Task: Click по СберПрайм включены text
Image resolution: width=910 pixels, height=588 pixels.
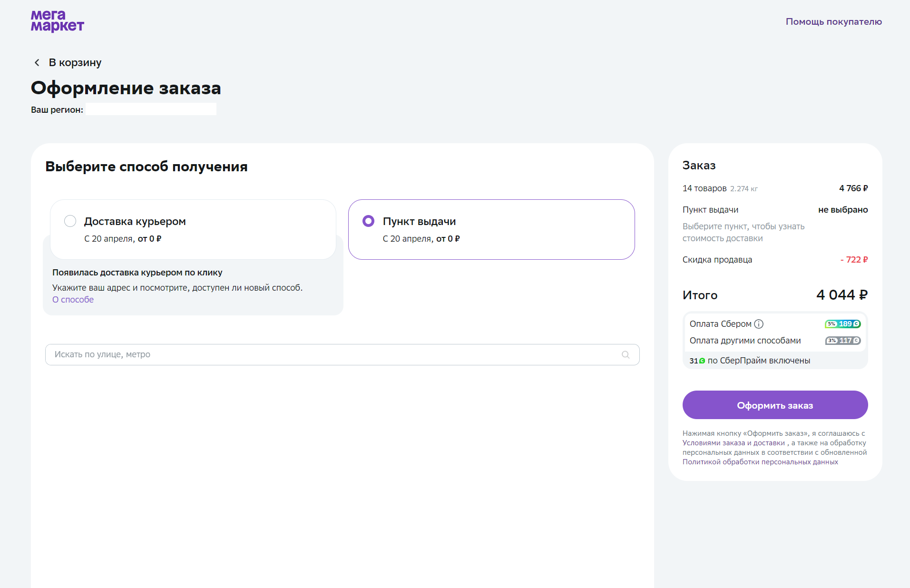Action: [x=759, y=361]
